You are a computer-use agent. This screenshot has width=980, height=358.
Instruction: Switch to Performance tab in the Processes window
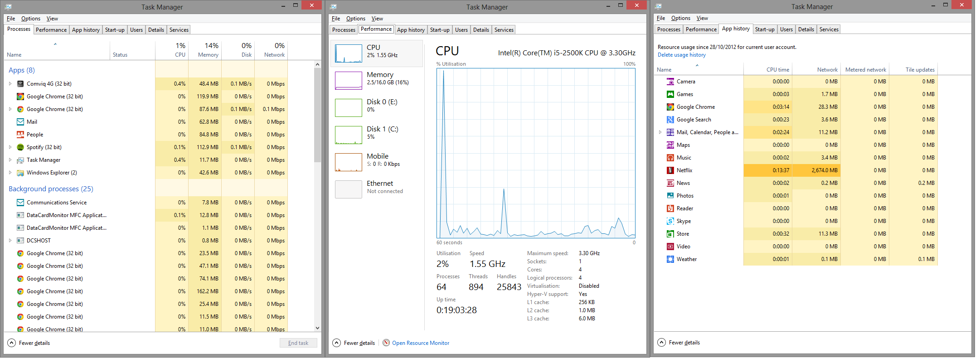click(x=51, y=30)
